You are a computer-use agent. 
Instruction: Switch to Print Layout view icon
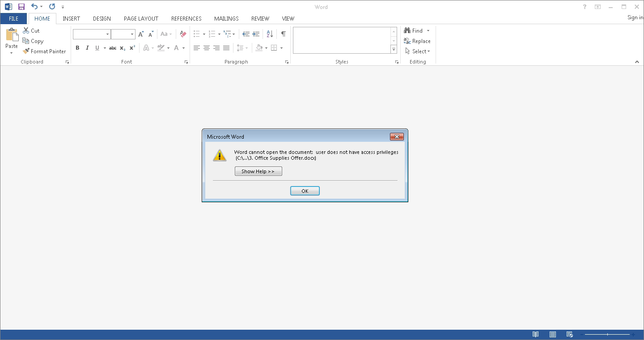pos(553,334)
